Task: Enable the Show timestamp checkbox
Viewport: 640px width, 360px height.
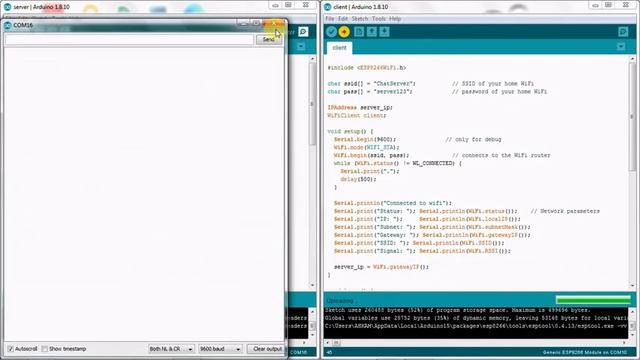Action: [45, 349]
